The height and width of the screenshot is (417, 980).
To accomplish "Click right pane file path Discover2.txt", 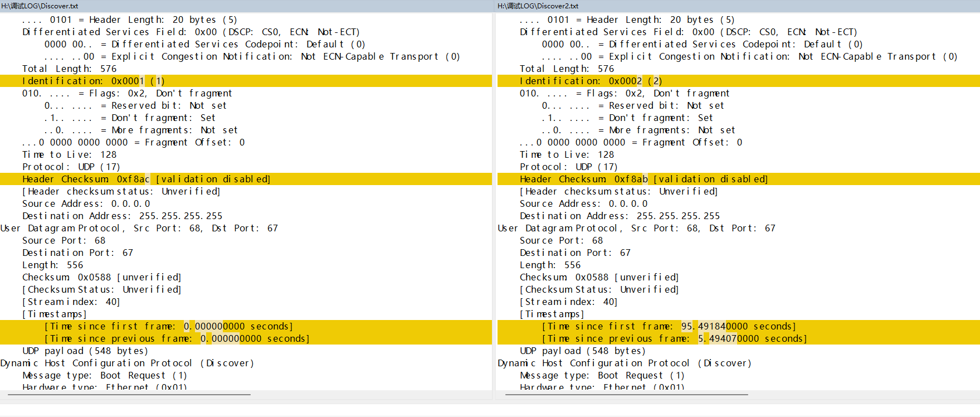I will pyautogui.click(x=538, y=6).
